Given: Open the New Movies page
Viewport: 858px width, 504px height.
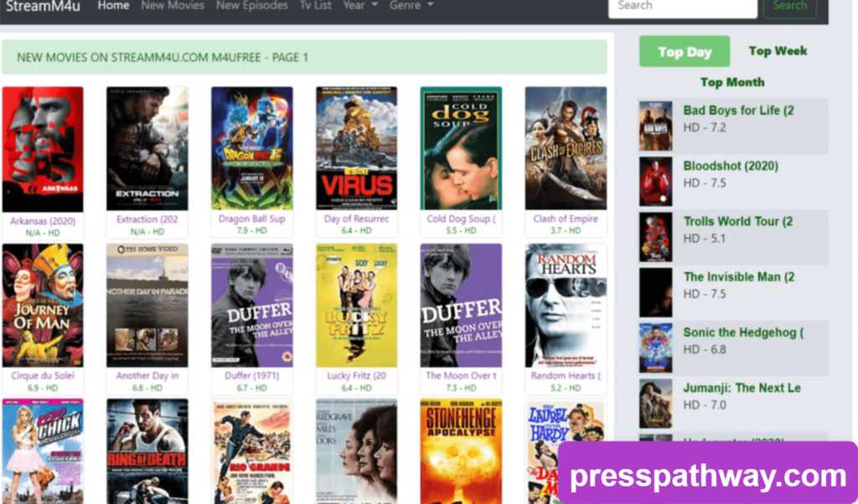Looking at the screenshot, I should click(x=173, y=6).
